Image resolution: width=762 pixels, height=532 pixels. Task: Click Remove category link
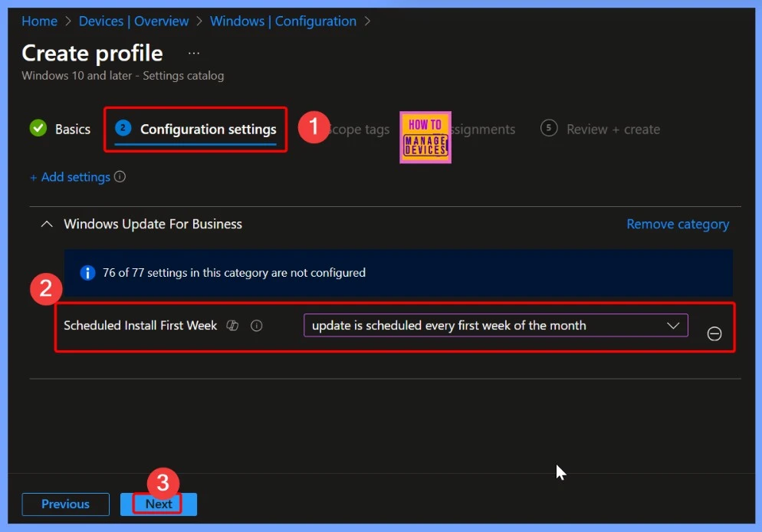(678, 224)
